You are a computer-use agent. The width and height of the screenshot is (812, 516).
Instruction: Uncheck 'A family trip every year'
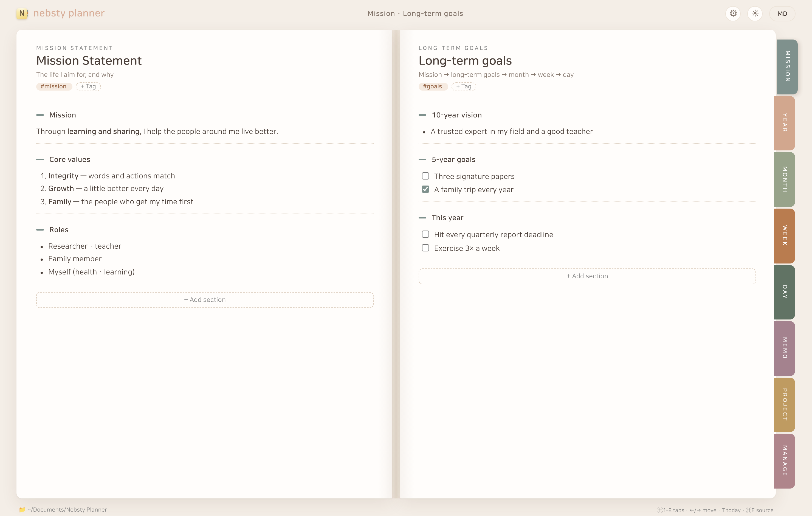pos(425,189)
